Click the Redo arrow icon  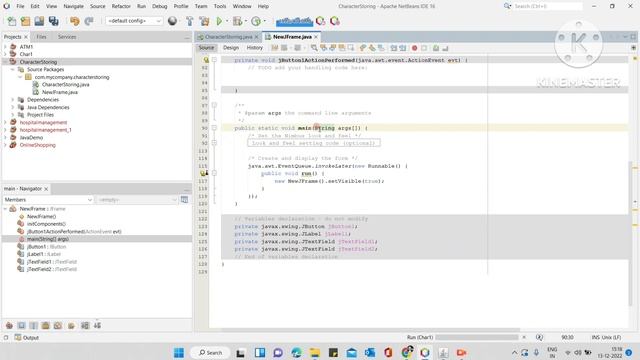[89, 21]
